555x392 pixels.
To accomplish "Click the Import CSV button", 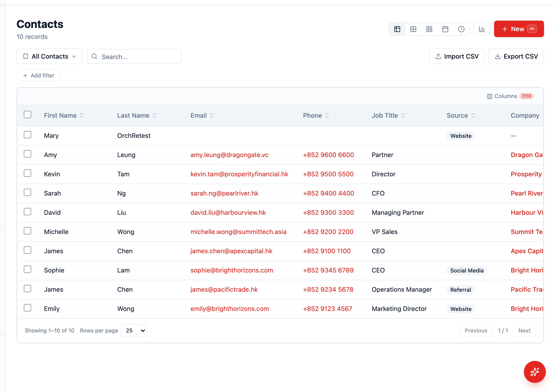I will [457, 56].
